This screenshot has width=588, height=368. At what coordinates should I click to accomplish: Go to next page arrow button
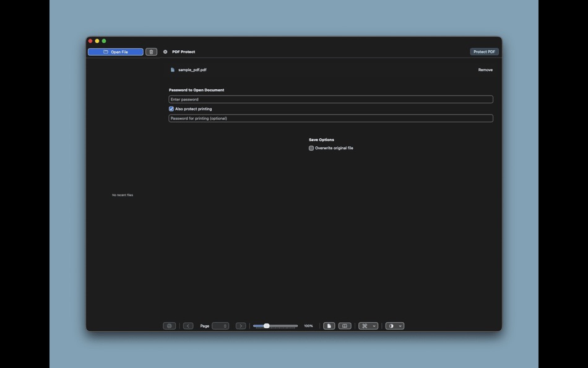[x=241, y=326]
